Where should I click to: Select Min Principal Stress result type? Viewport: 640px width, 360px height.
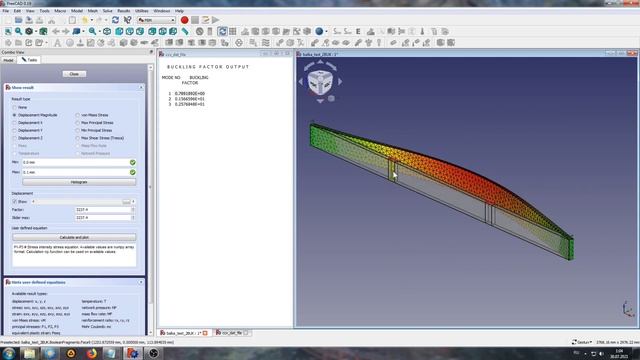pos(78,130)
